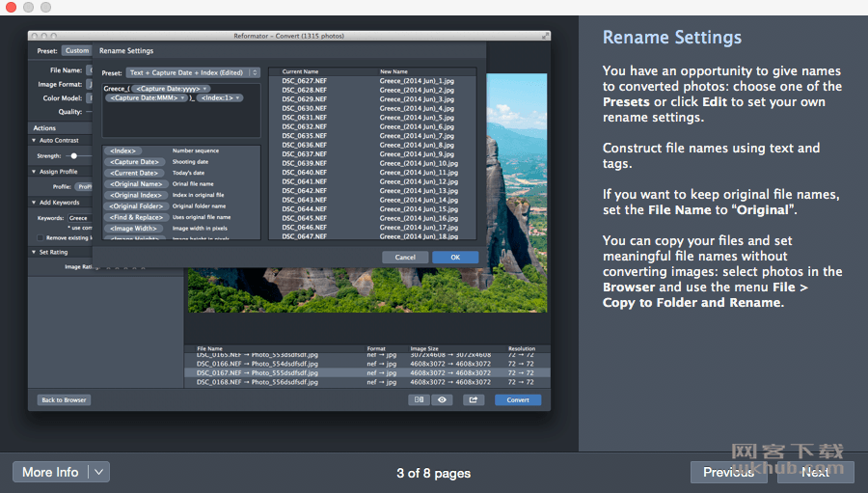868x493 pixels.
Task: Click inside the file name template field
Action: [181, 110]
